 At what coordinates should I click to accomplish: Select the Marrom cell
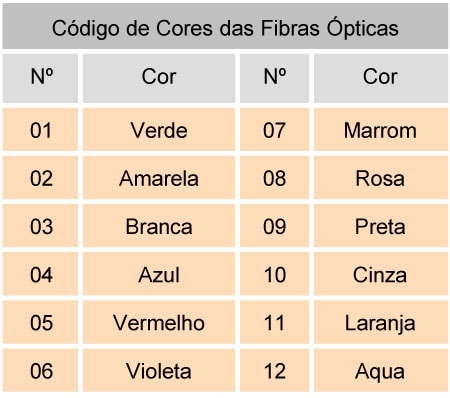381,130
